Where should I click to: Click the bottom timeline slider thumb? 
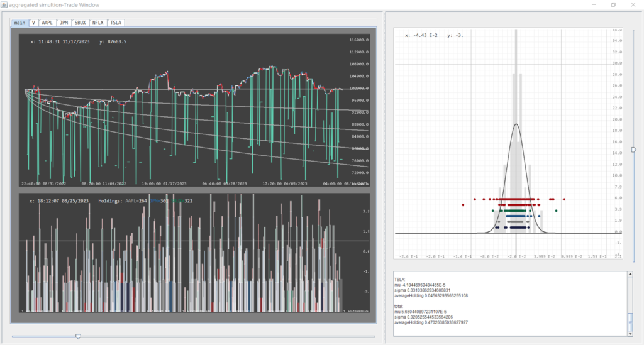pos(78,336)
